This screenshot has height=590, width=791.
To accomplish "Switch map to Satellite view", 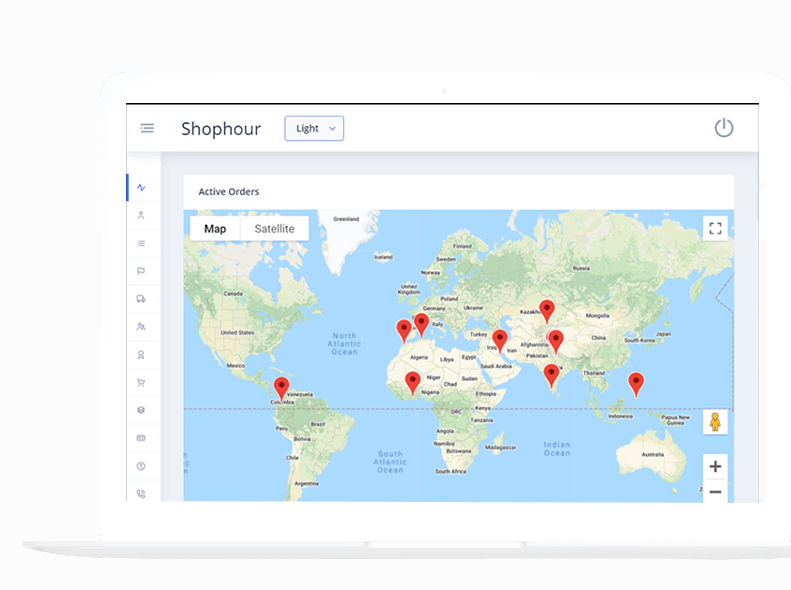I will coord(274,229).
